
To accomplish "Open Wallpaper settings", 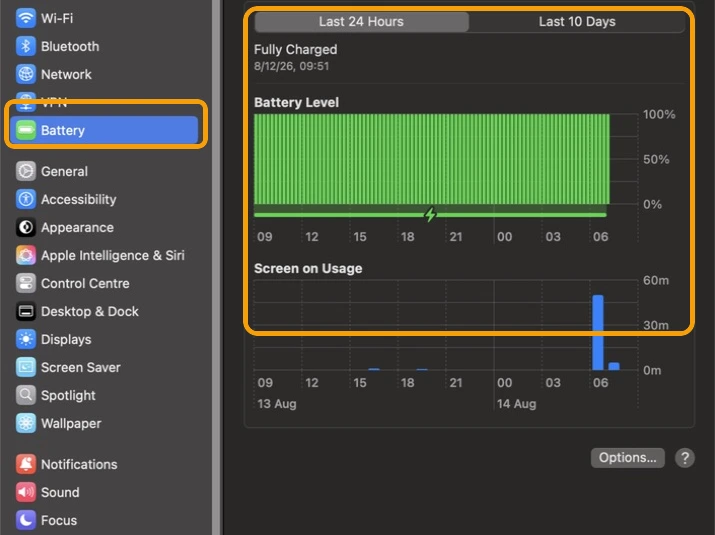I will pos(104,423).
